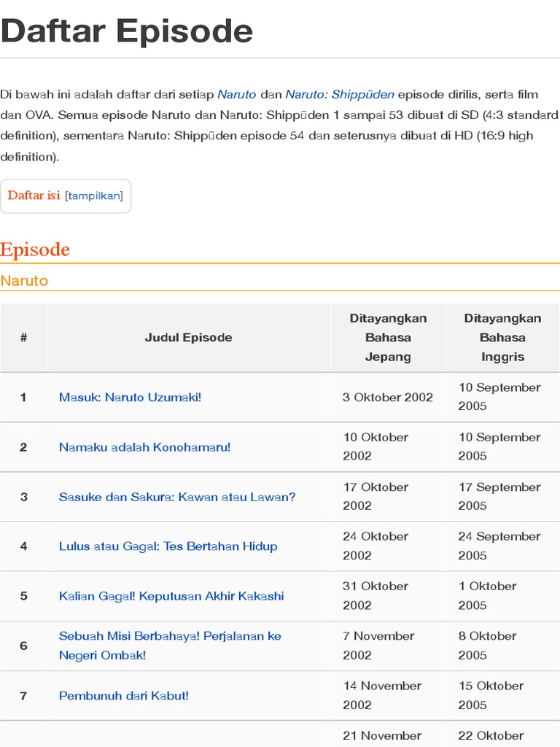Click the Daftar Episode page title
The width and height of the screenshot is (560, 747).
[127, 31]
